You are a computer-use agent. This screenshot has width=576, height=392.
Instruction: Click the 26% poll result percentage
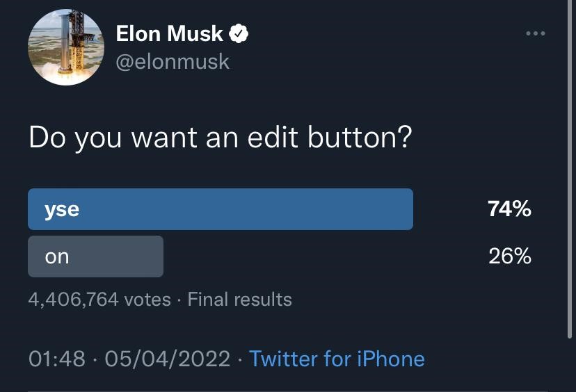[510, 256]
